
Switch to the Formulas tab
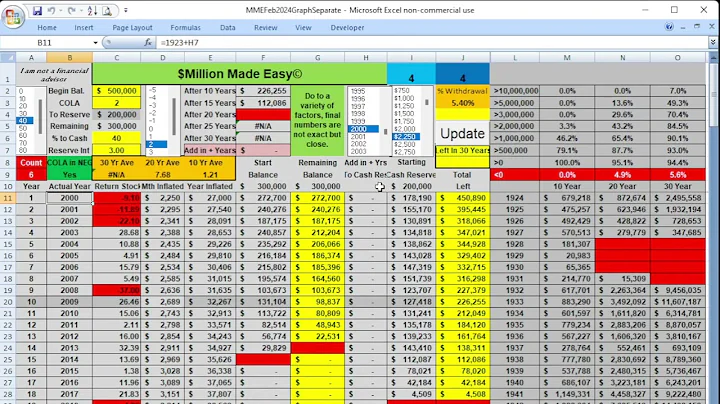point(186,28)
